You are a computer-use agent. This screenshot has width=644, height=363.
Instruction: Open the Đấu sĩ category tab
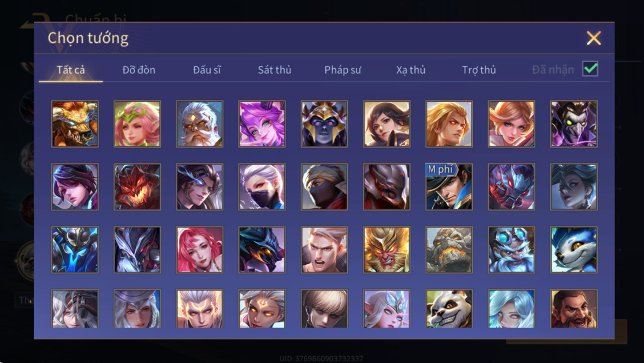coord(207,70)
